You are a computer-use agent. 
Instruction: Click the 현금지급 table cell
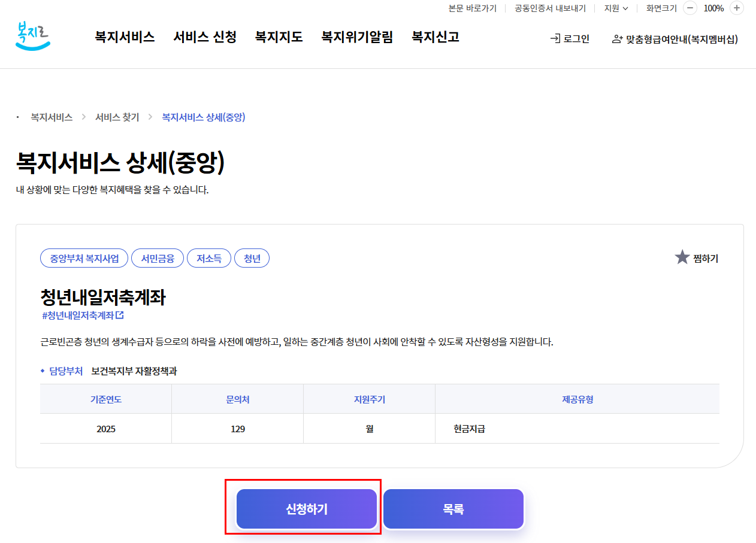coord(577,429)
